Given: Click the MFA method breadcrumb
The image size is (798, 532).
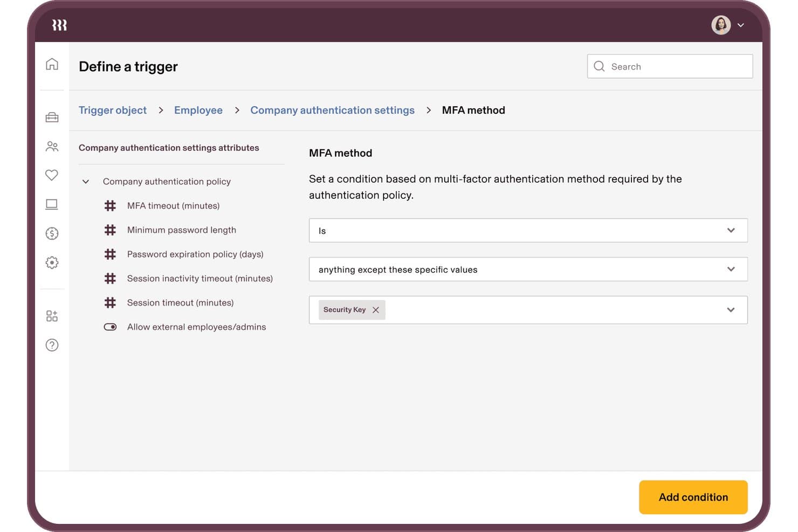Looking at the screenshot, I should tap(473, 110).
